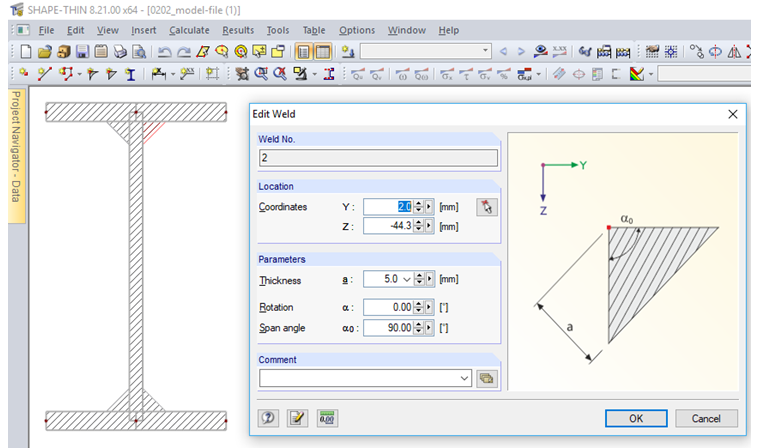Pick weld location graphically button
This screenshot has width=760, height=448.
coord(487,208)
